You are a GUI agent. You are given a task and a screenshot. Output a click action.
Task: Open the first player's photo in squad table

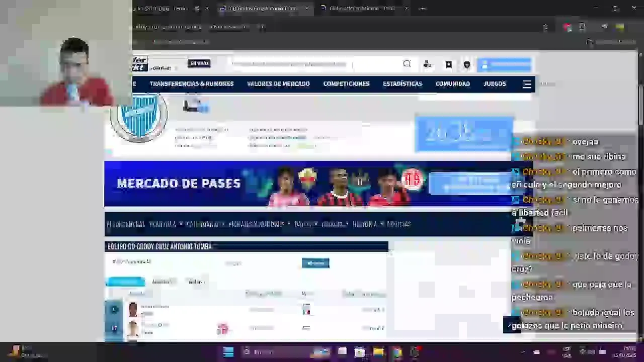pyautogui.click(x=133, y=310)
